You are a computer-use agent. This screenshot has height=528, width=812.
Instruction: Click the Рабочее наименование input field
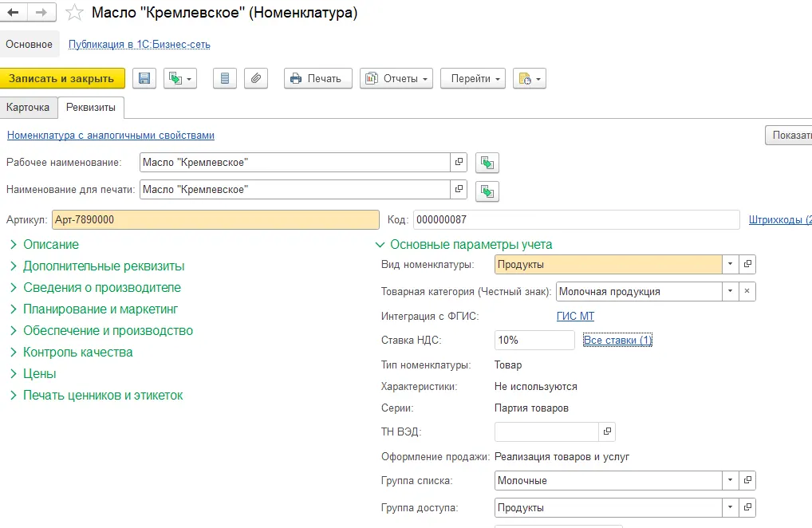click(294, 163)
